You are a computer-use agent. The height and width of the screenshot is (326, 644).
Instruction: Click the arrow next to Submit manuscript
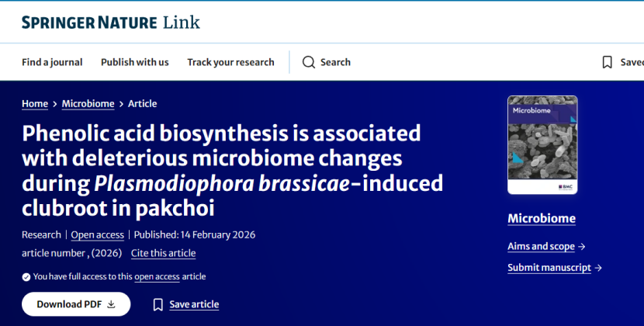point(598,268)
